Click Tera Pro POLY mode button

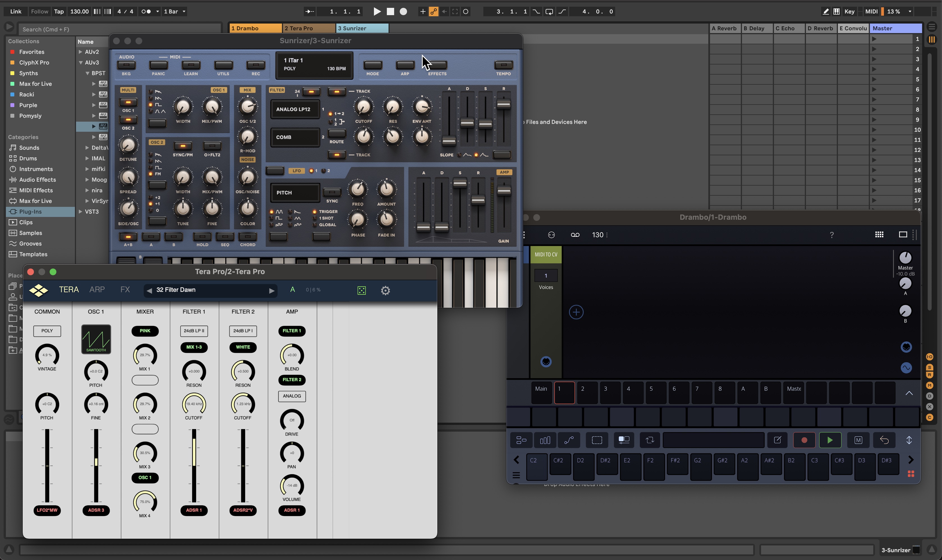tap(47, 331)
